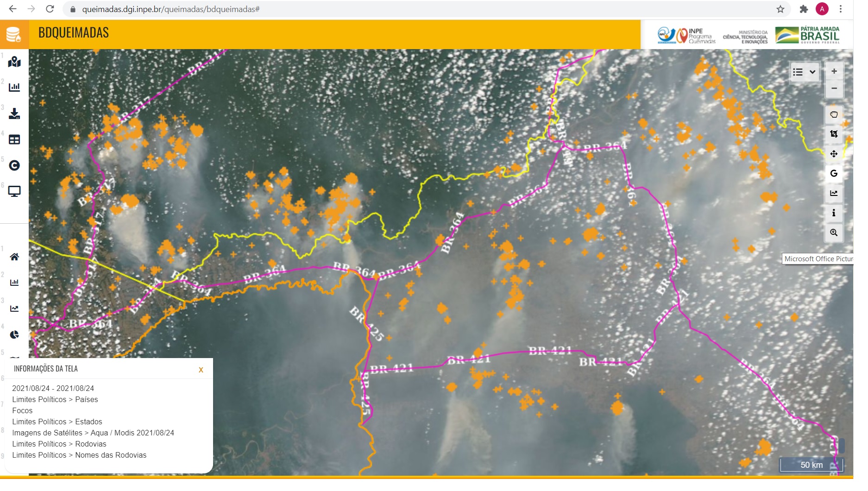This screenshot has width=868, height=491.
Task: Toggle the line chart tool on map
Action: pyautogui.click(x=834, y=193)
